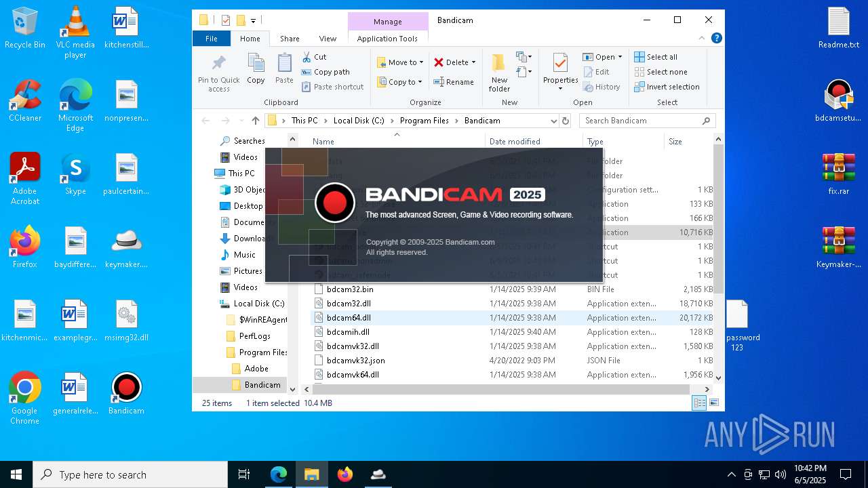Select the bdcamvk32.json file

355,361
